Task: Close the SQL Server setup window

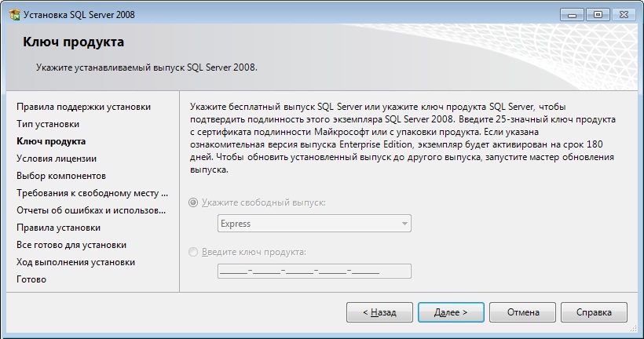Action: [624, 15]
